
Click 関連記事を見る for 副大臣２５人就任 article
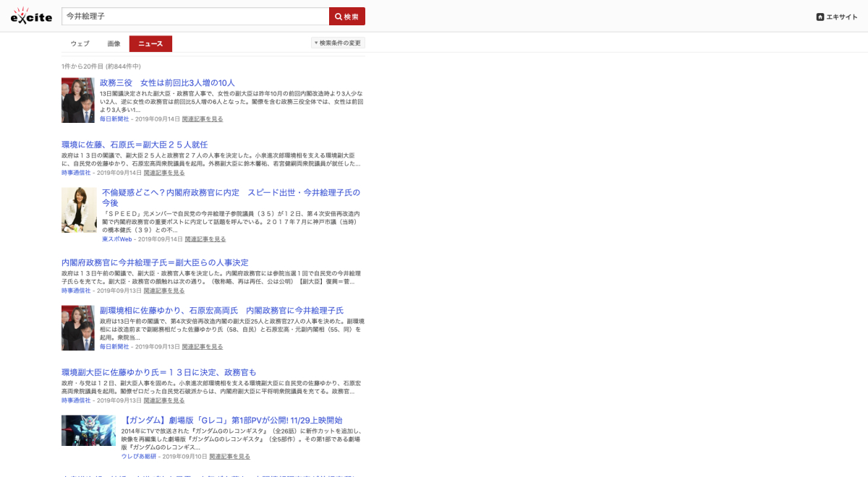(164, 173)
